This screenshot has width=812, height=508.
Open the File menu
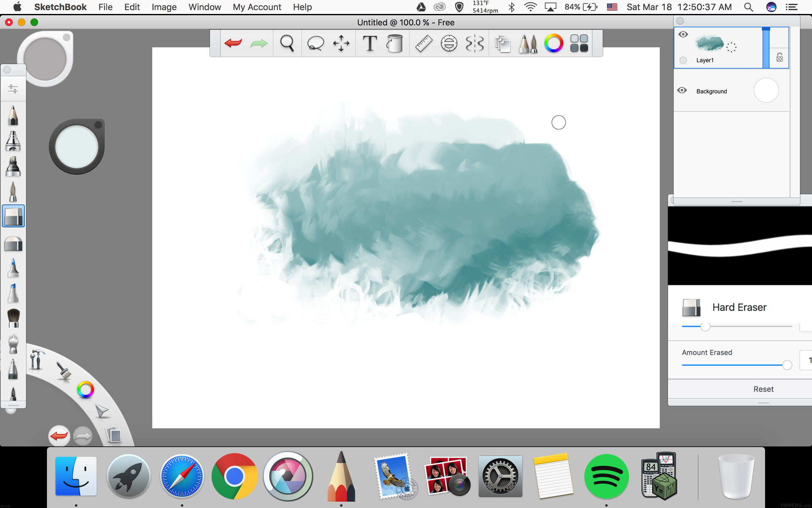pos(105,7)
